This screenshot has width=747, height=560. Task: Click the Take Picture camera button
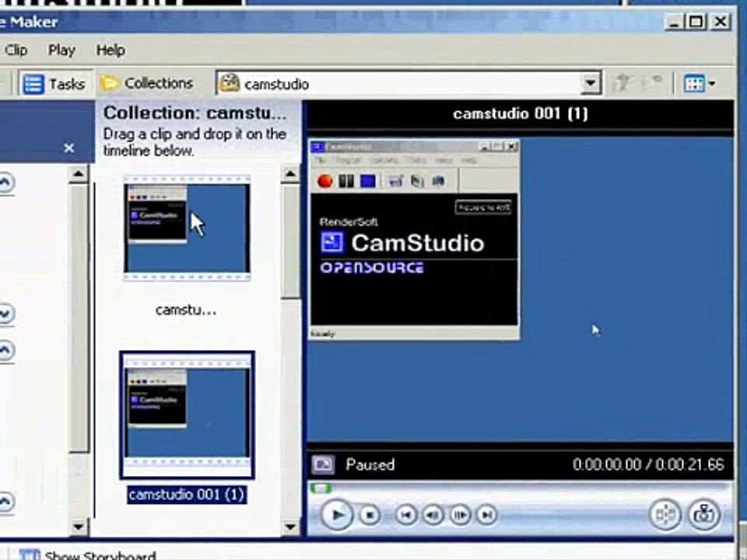click(703, 514)
